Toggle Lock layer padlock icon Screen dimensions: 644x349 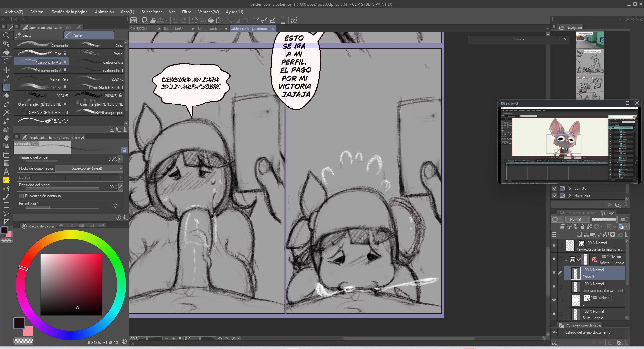pyautogui.click(x=582, y=227)
